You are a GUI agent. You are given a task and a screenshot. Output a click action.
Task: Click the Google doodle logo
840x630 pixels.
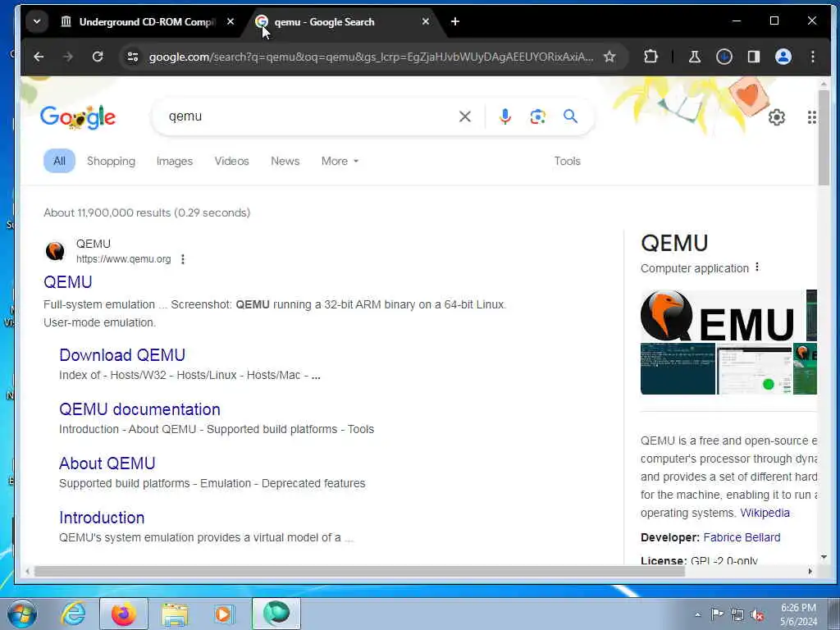click(78, 116)
